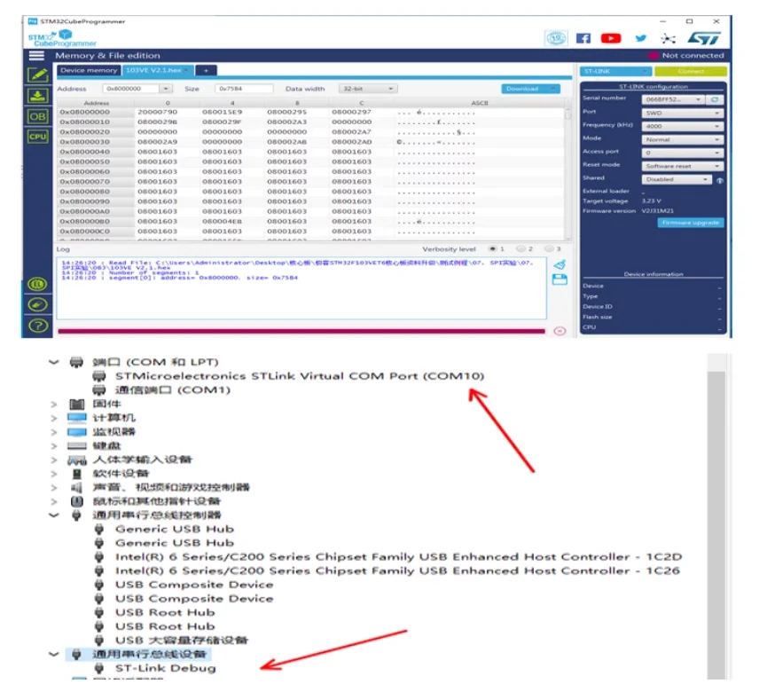Click the green Connect button
767x700 pixels.
pyautogui.click(x=690, y=72)
